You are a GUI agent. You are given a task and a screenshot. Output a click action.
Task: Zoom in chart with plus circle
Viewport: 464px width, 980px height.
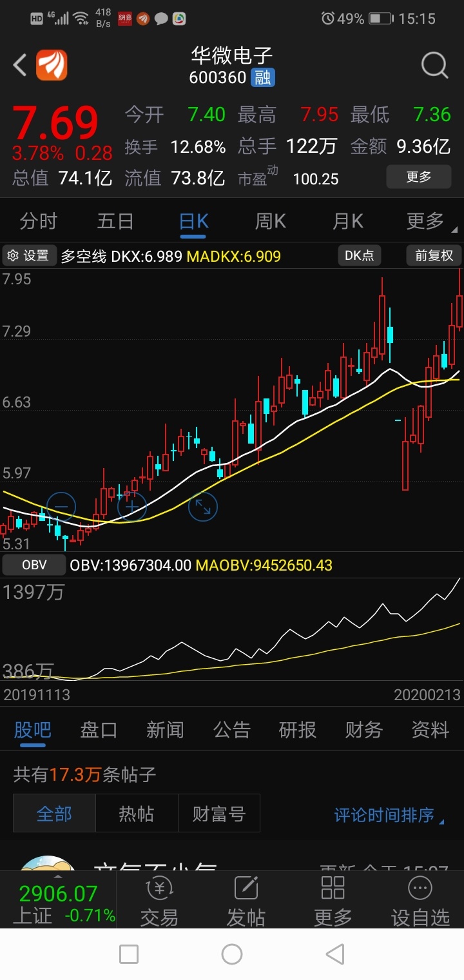[132, 507]
